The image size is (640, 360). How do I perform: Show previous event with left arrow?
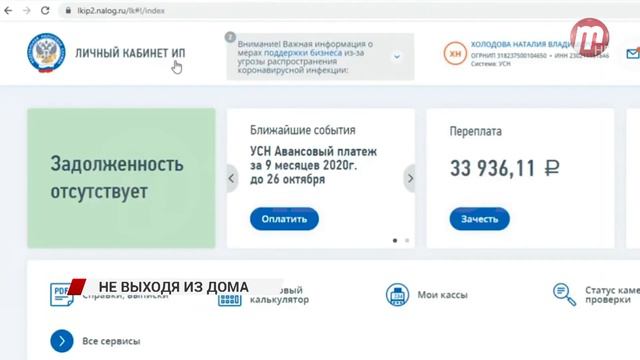pyautogui.click(x=231, y=178)
